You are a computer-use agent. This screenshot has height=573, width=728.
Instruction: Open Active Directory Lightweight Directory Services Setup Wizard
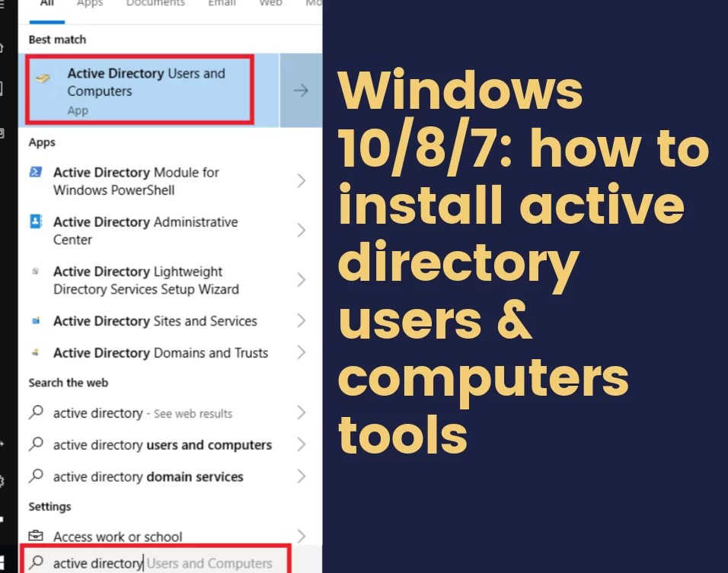tap(145, 280)
